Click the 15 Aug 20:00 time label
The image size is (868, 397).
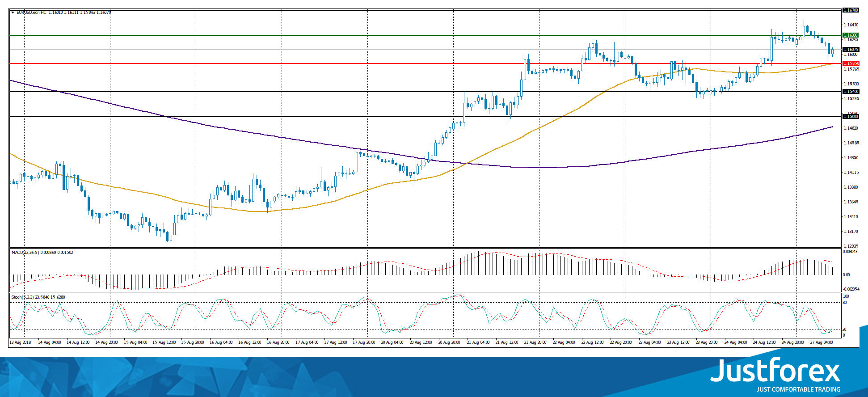pyautogui.click(x=193, y=342)
